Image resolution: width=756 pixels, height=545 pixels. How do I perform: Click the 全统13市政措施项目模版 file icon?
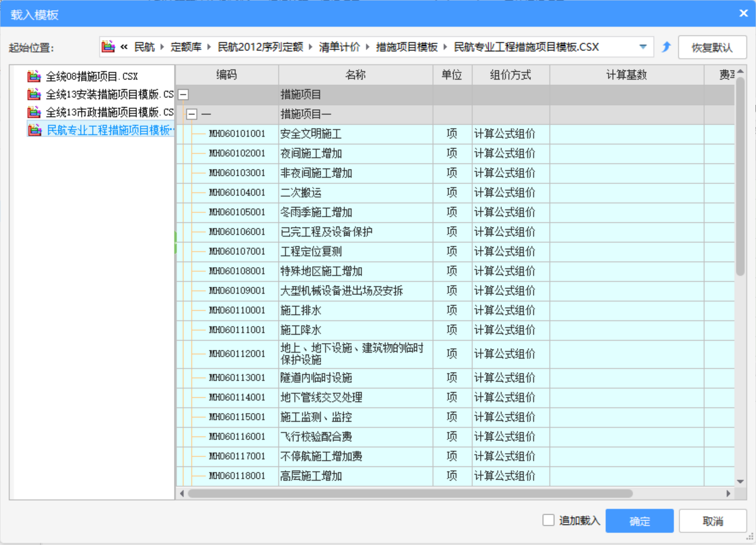(34, 112)
